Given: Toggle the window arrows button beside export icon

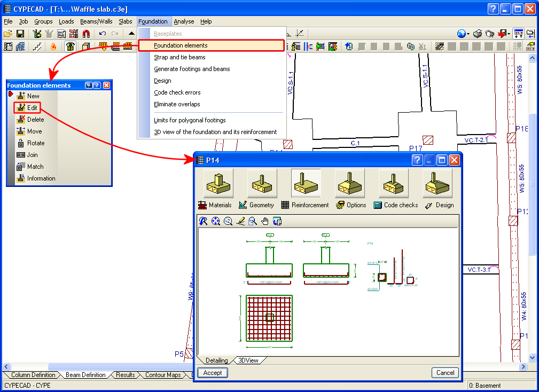Looking at the screenshot, I should pos(518,34).
